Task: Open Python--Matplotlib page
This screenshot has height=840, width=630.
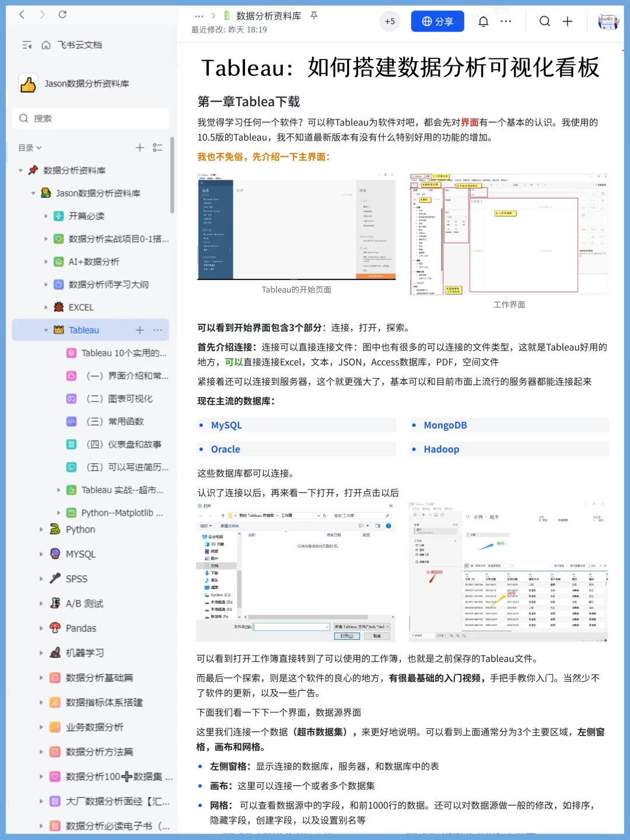Action: [122, 513]
